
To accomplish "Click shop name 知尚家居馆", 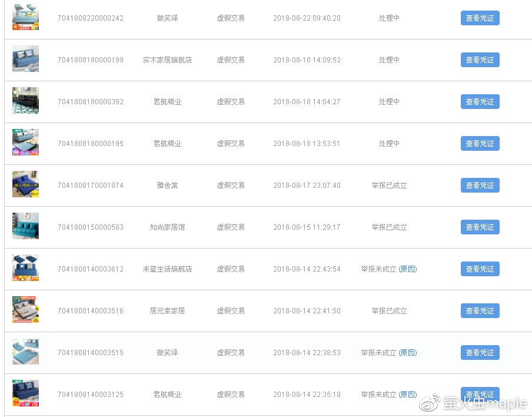I will pos(167,227).
